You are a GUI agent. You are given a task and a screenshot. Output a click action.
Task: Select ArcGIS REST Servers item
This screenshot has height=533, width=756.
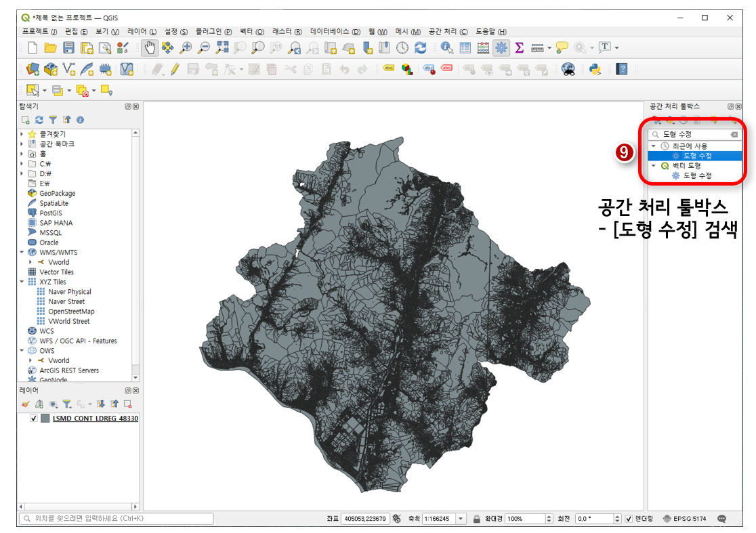[69, 370]
